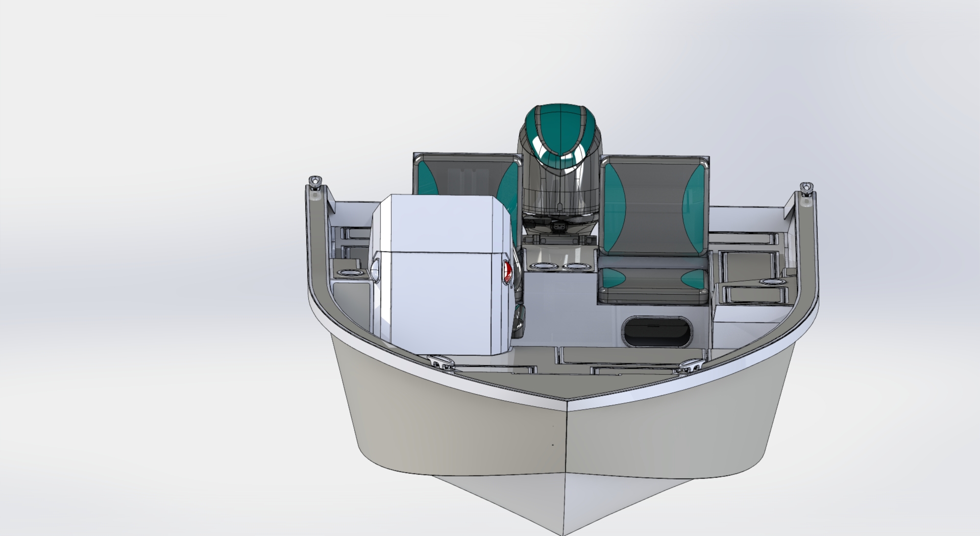This screenshot has width=980, height=536.
Task: Select the bow cleat near the console
Action: click(x=439, y=362)
